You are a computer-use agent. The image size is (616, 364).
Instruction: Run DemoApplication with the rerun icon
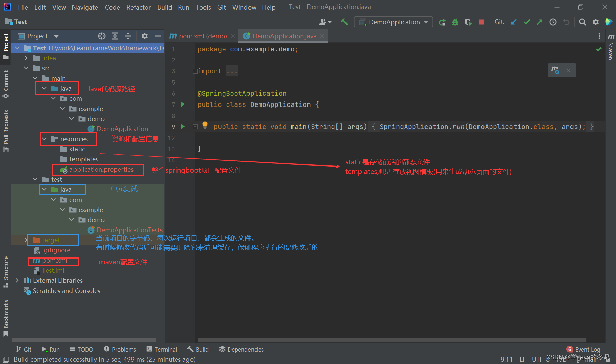(442, 22)
